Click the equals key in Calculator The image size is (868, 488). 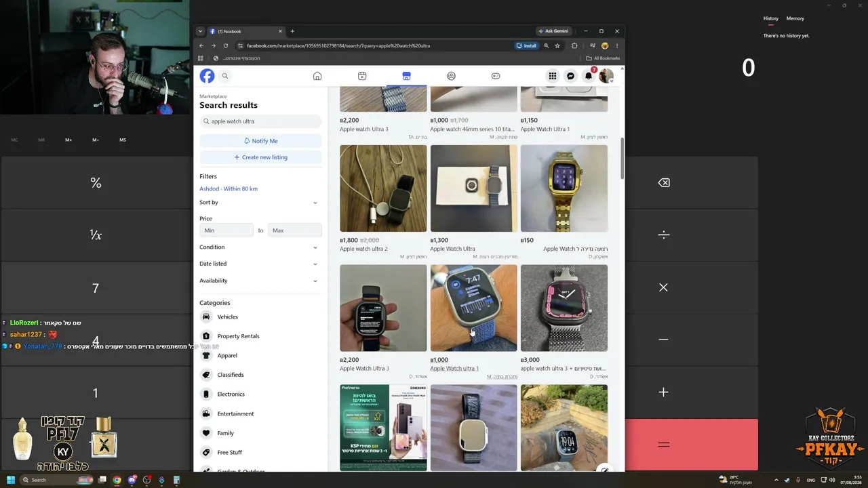coord(664,445)
